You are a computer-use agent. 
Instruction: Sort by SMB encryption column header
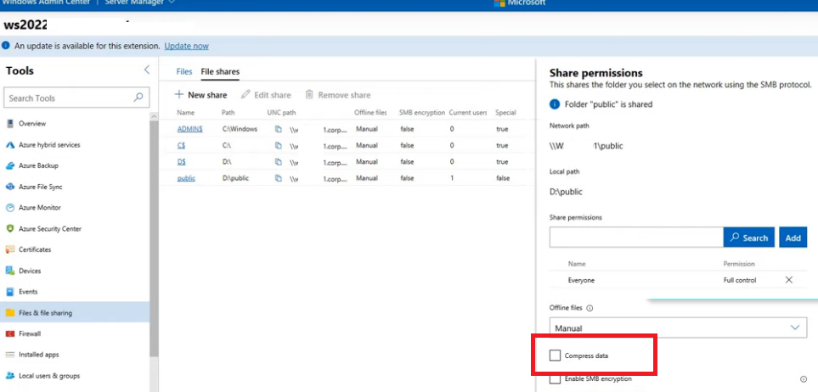(422, 112)
